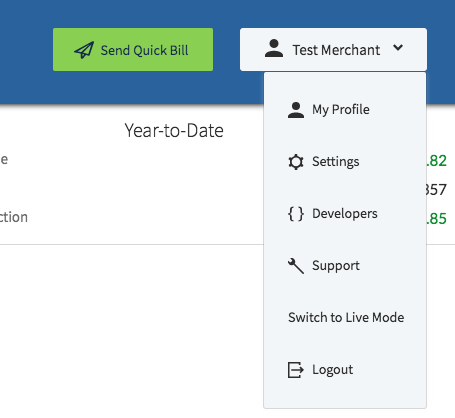The image size is (455, 418).
Task: Click the curly braces icon for Developers
Action: click(x=296, y=214)
